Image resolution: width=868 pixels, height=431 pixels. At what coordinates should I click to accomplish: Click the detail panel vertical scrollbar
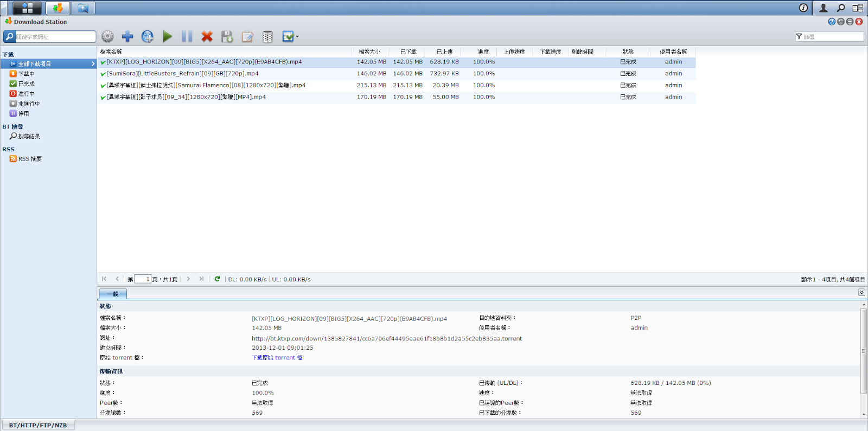point(864,351)
